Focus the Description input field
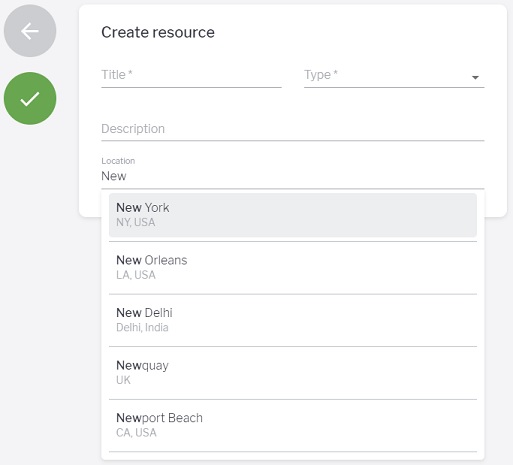Image resolution: width=513 pixels, height=465 pixels. coord(293,129)
